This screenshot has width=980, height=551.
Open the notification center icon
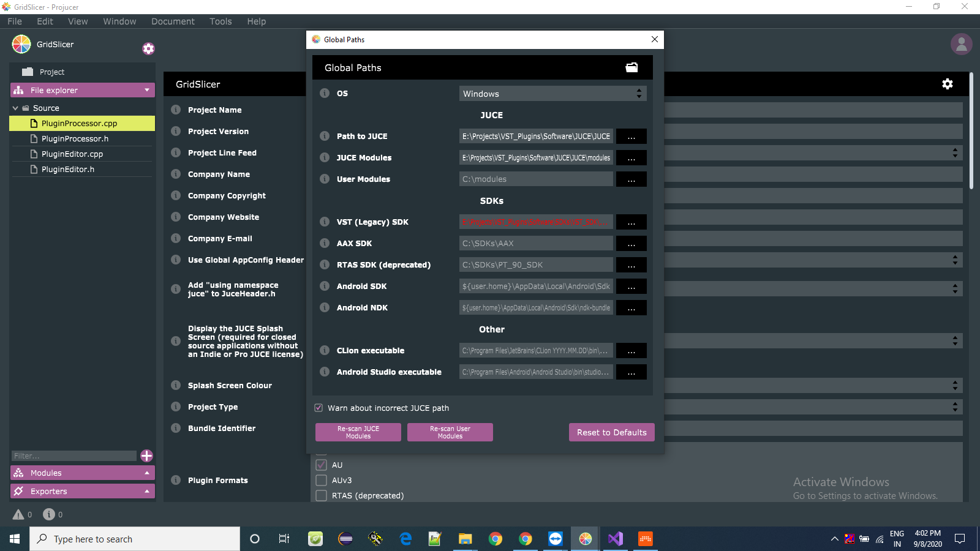960,539
